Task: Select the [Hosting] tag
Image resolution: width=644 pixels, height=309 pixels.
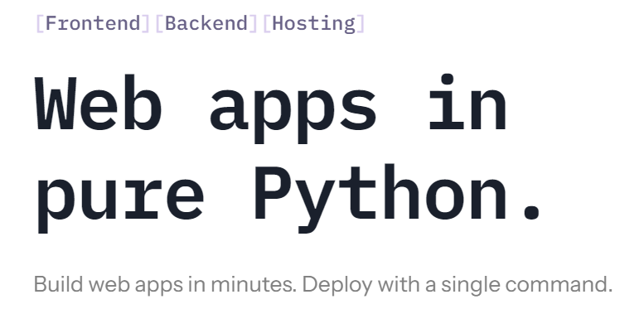Action: pyautogui.click(x=314, y=23)
